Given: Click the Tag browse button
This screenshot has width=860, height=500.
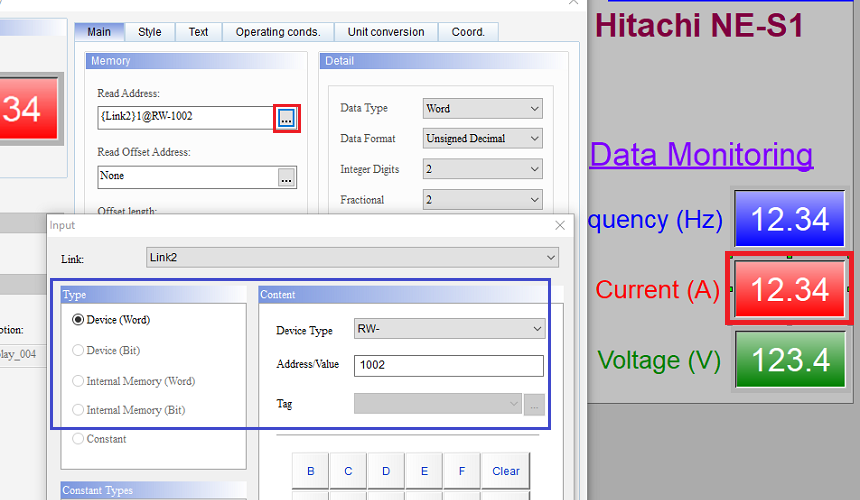Looking at the screenshot, I should coord(534,405).
